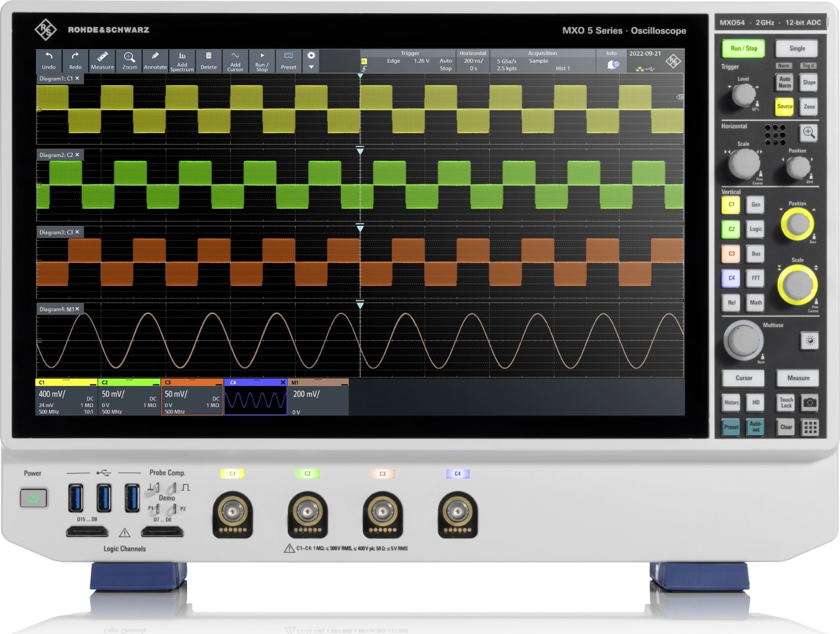
Task: Tap the Add Cursor icon
Action: click(x=236, y=60)
